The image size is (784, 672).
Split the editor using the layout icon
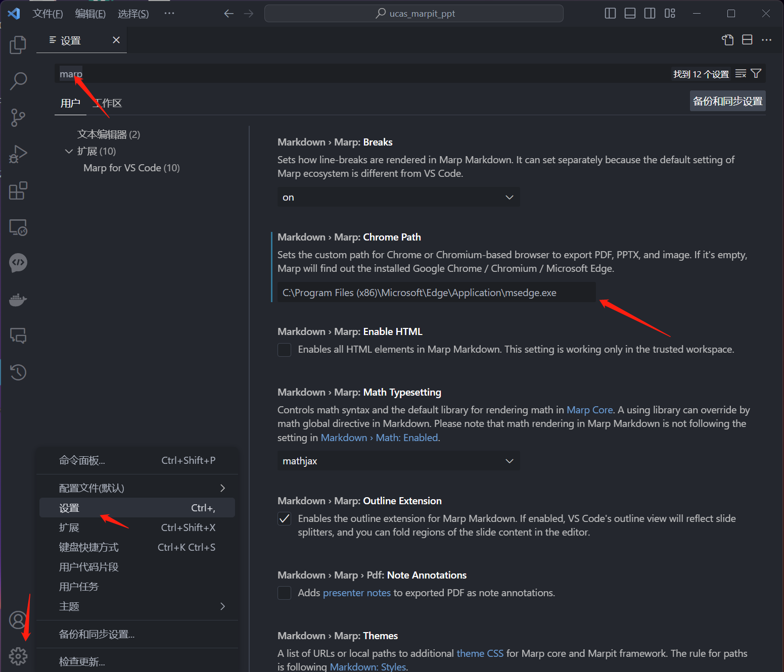click(x=747, y=40)
